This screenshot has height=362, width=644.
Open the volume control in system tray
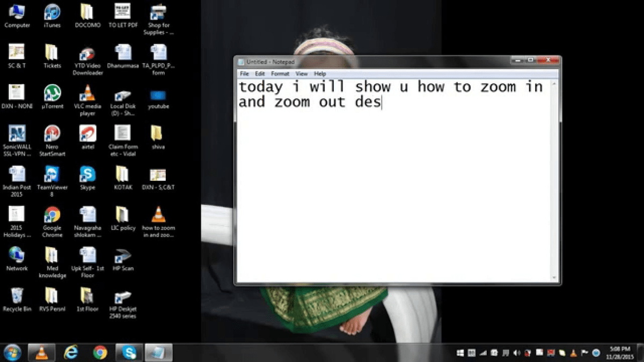(517, 353)
